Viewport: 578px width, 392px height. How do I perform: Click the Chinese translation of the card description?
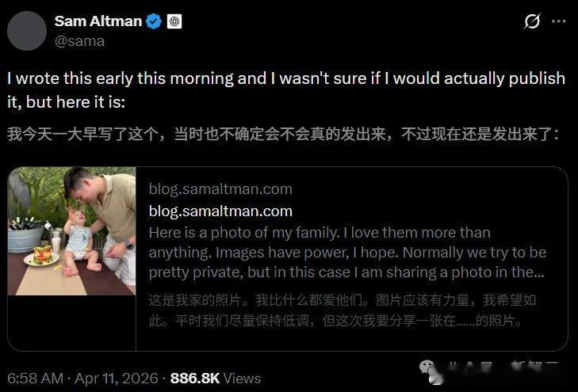342,310
